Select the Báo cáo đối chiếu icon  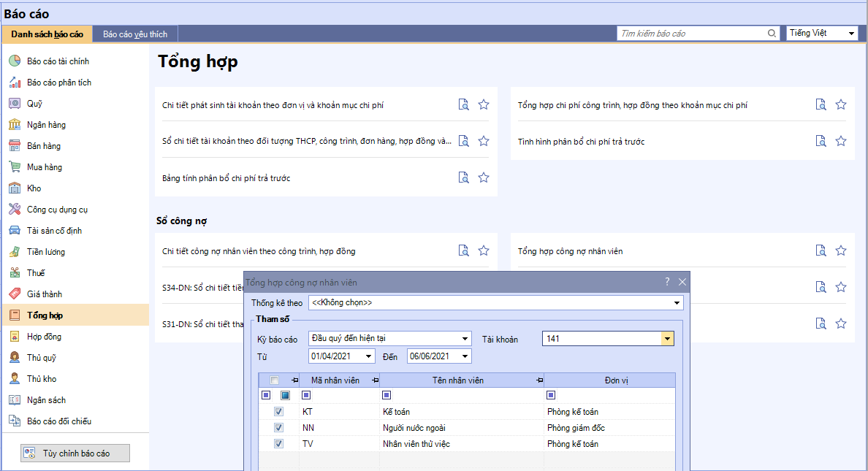(15, 421)
